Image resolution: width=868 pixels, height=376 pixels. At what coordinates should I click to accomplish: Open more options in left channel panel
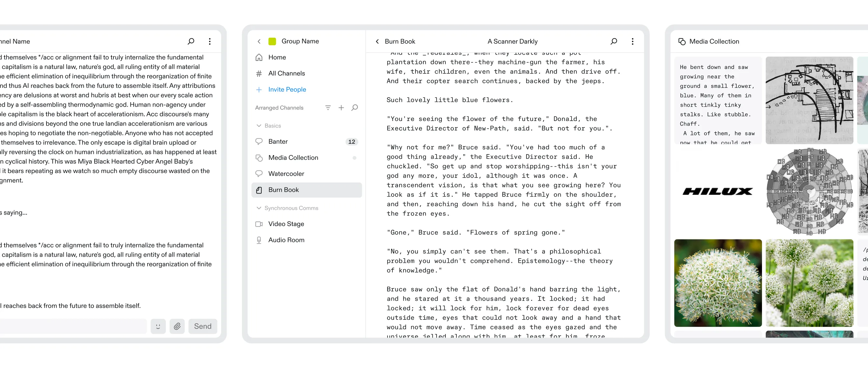pyautogui.click(x=210, y=41)
